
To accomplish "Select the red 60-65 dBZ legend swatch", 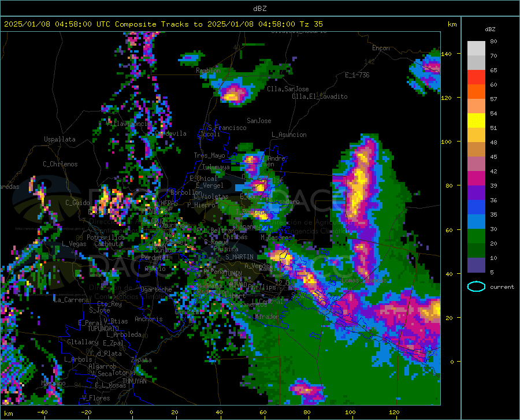I will [x=476, y=77].
